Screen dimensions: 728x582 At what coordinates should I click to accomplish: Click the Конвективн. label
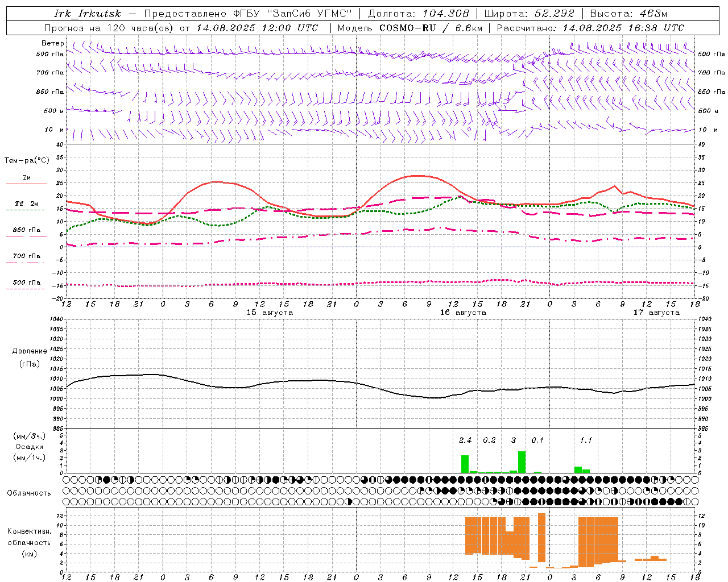coord(29,531)
